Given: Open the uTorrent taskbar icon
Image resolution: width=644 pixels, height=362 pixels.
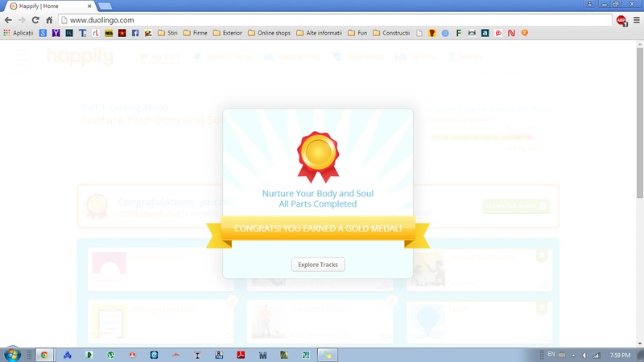Looking at the screenshot, I should point(110,355).
